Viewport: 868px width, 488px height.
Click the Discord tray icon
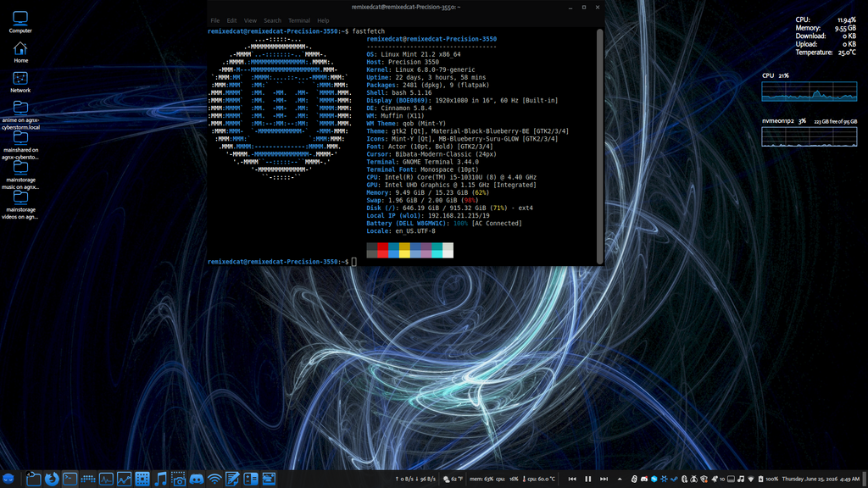644,479
